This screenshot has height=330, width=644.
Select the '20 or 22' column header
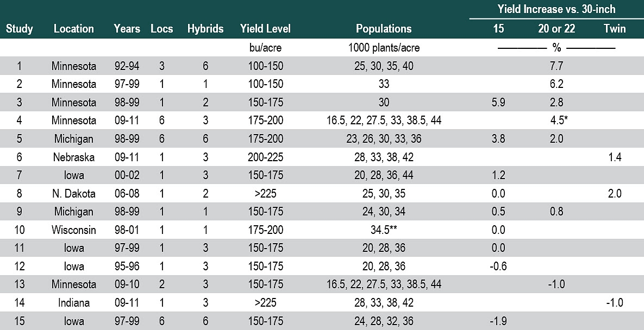(557, 29)
